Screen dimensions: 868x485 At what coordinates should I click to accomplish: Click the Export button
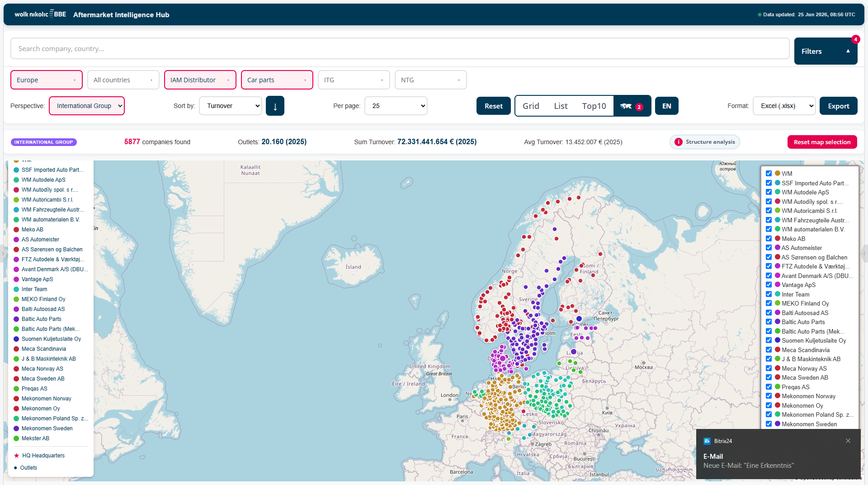point(839,106)
